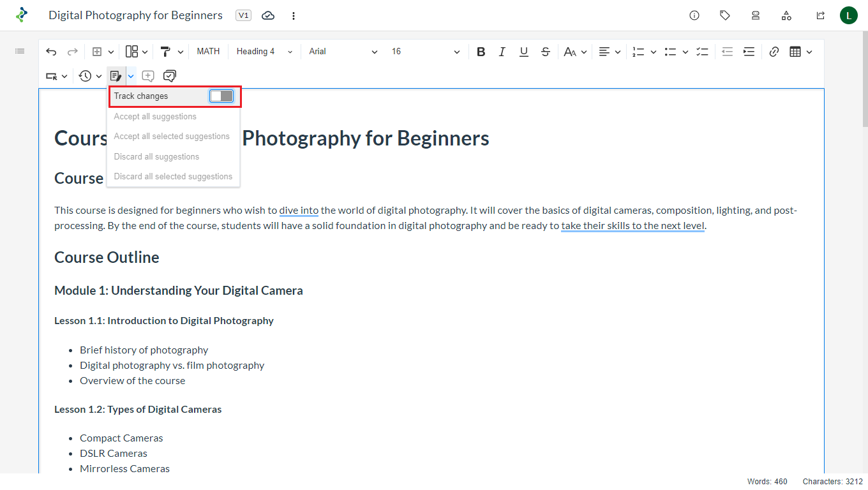Click the Undo arrow icon
868x490 pixels.
coord(51,52)
